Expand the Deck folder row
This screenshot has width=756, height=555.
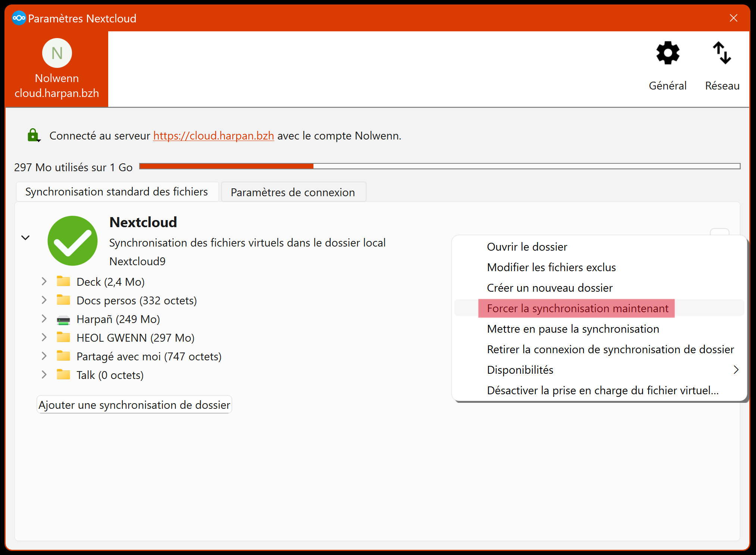pyautogui.click(x=44, y=281)
